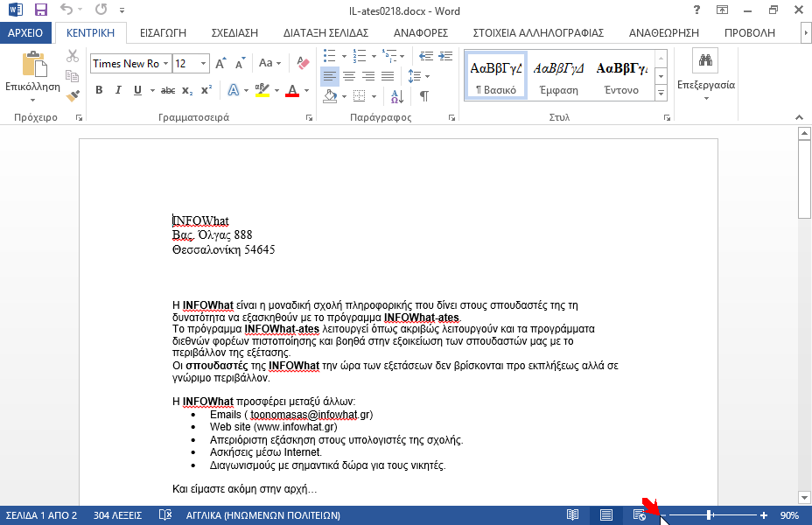Save the document with the floppy disk icon
This screenshot has width=812, height=525.
point(40,10)
